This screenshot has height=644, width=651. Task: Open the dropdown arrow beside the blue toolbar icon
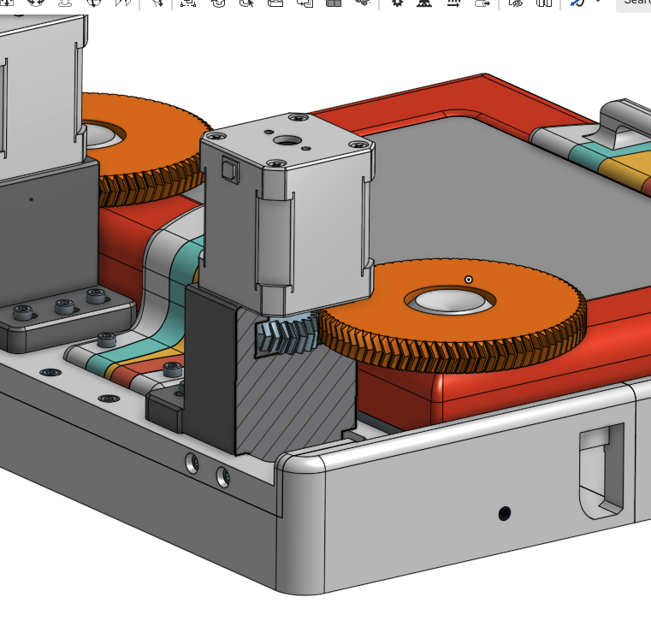[598, 2]
